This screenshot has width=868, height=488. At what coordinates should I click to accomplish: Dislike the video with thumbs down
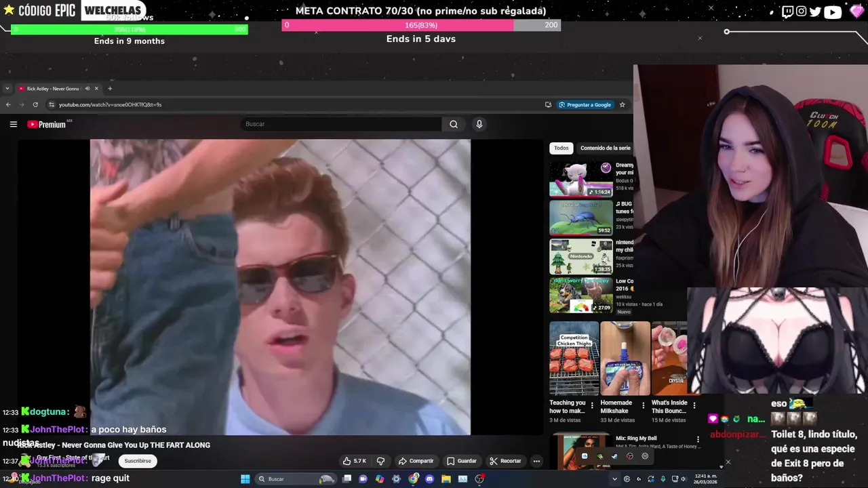(380, 461)
